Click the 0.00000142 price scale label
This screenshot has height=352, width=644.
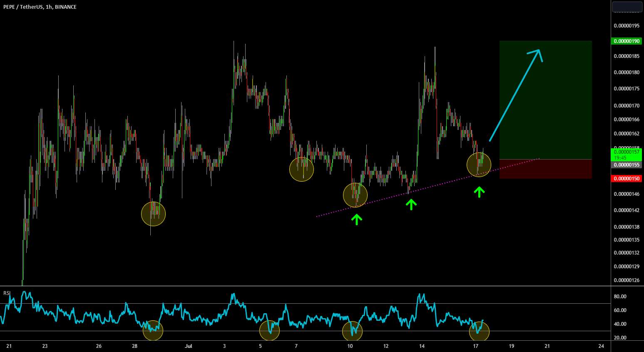pos(627,210)
